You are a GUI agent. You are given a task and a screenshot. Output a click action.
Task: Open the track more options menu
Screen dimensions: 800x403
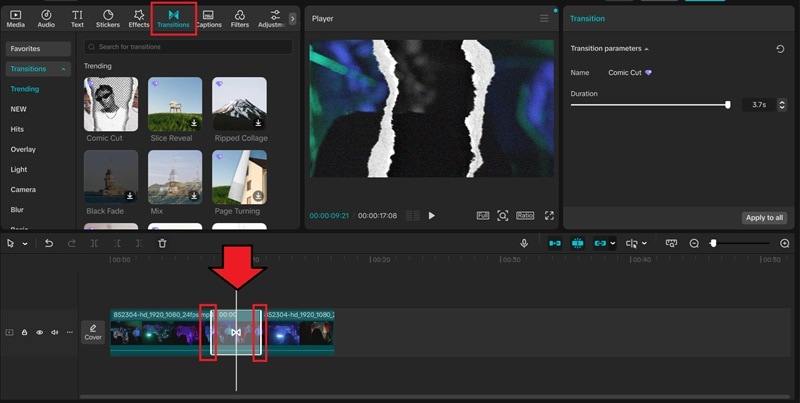click(x=70, y=333)
